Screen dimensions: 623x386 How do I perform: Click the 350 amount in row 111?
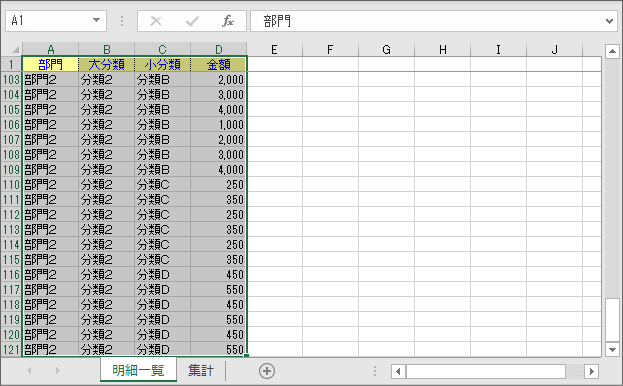click(x=219, y=199)
